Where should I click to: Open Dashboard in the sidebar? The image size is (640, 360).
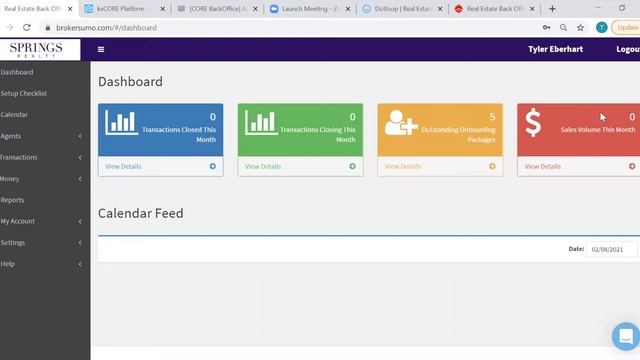click(17, 72)
